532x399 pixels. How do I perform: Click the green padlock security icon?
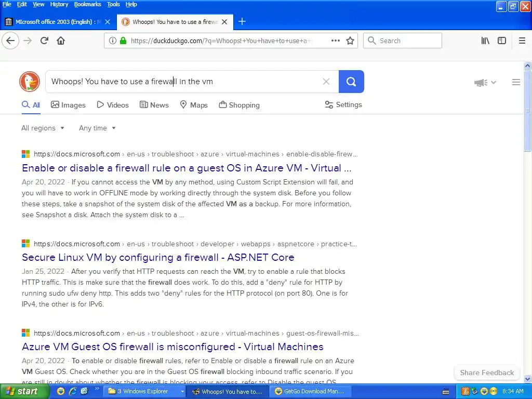[123, 41]
